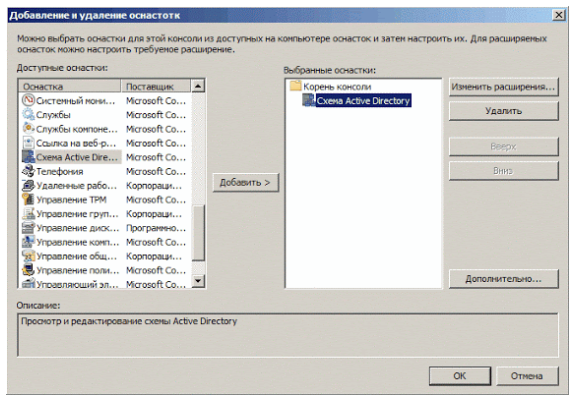The image size is (577, 405).
Task: Select the Телефония icon
Action: coord(28,171)
